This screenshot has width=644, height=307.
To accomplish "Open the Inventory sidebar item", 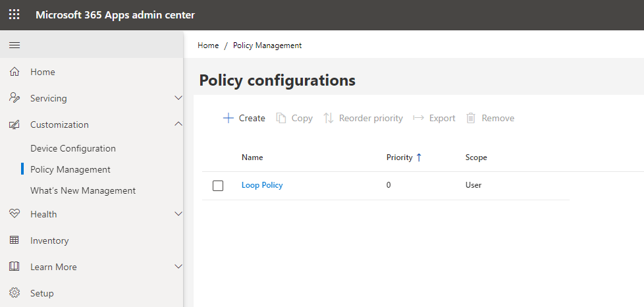I will click(49, 241).
